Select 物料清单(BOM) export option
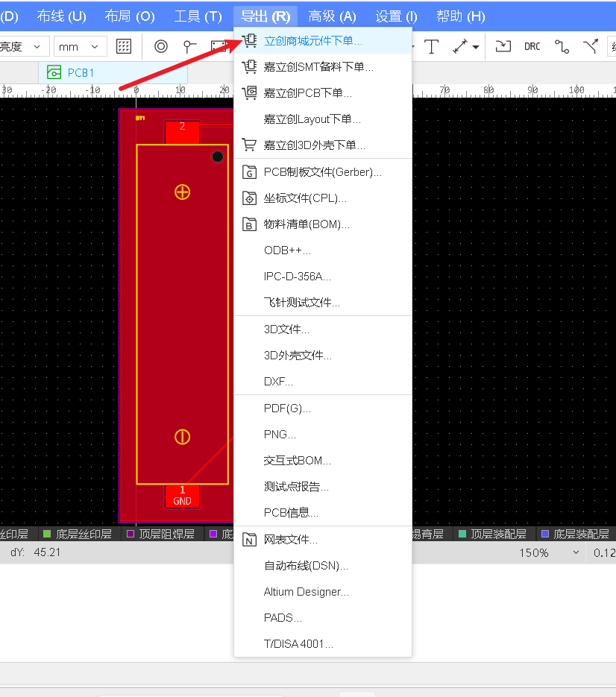This screenshot has height=697, width=616. [x=307, y=224]
